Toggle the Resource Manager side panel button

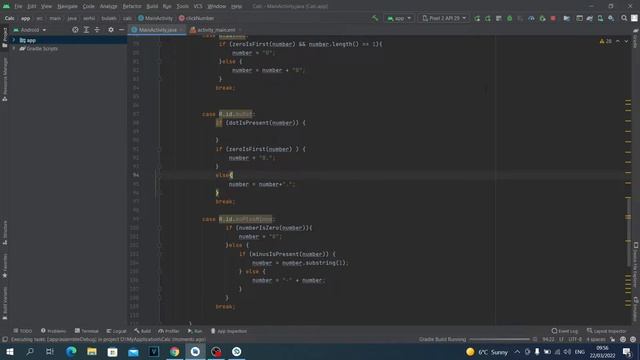tap(4, 79)
